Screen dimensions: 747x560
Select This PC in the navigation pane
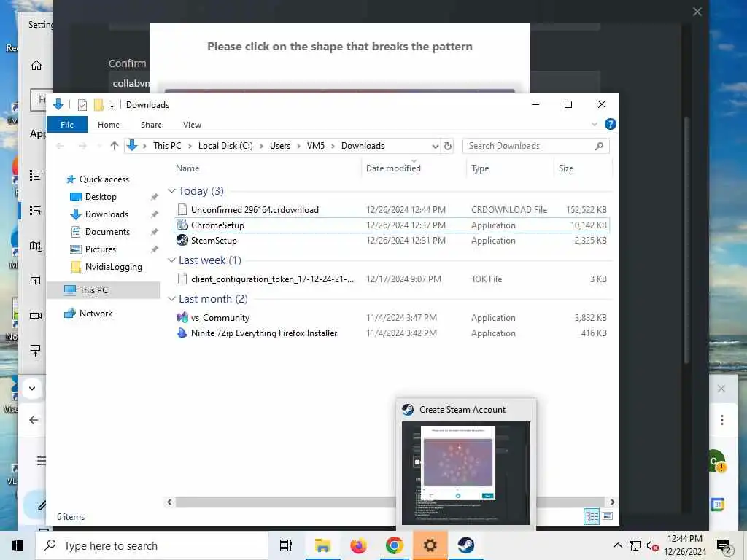click(x=93, y=290)
